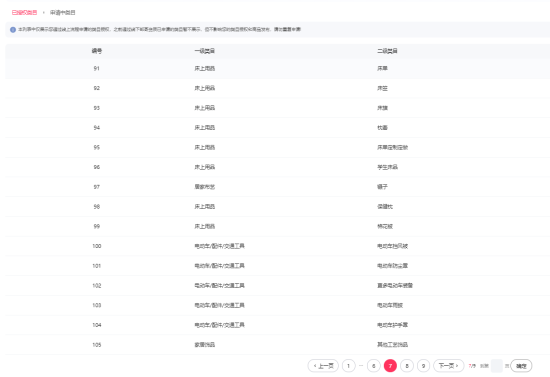Go to previous page (上一页)
Screen dimensions: 550x377
pyautogui.click(x=323, y=366)
